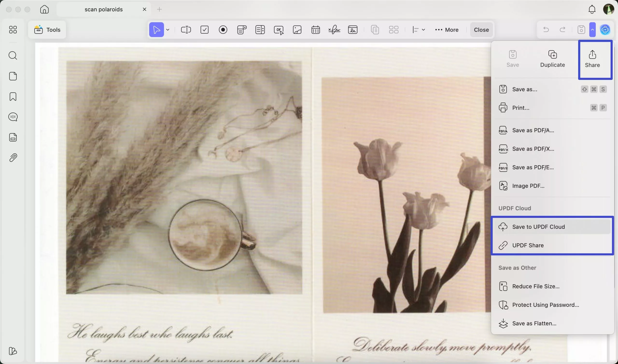Viewport: 618px width, 364px height.
Task: Choose the date field tool icon
Action: [315, 30]
